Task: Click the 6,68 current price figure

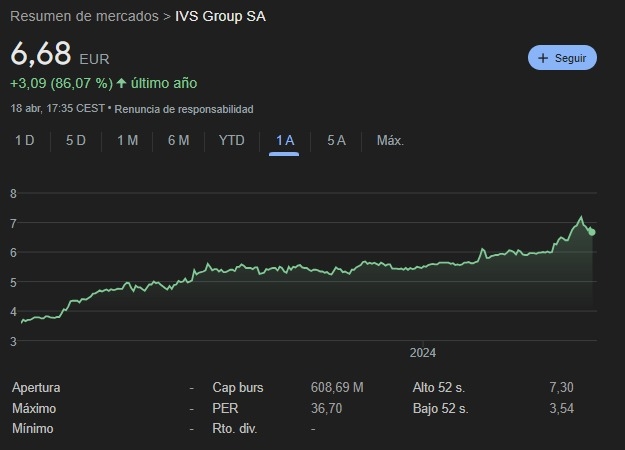Action: pos(41,54)
